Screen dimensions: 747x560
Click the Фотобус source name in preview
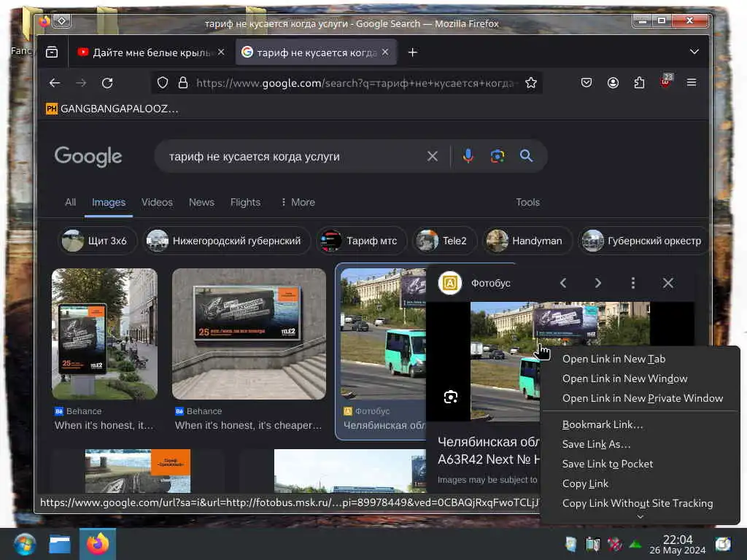[491, 284]
